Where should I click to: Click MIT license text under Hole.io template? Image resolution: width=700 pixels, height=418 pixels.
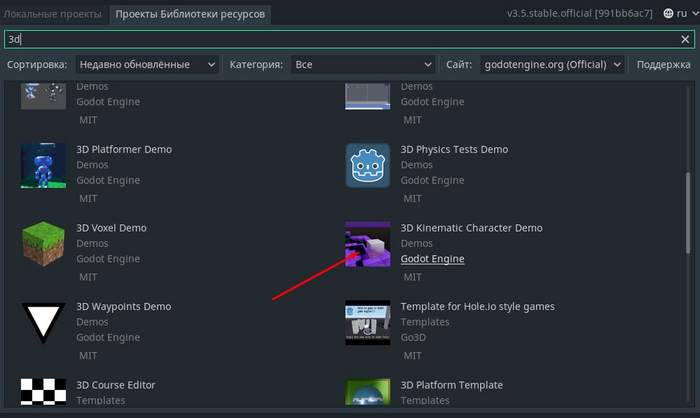click(412, 356)
